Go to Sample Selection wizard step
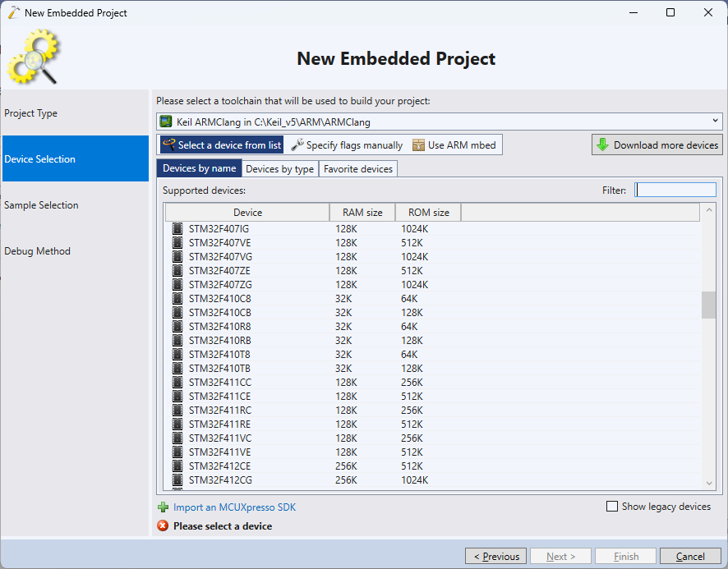The width and height of the screenshot is (728, 569). coord(76,204)
